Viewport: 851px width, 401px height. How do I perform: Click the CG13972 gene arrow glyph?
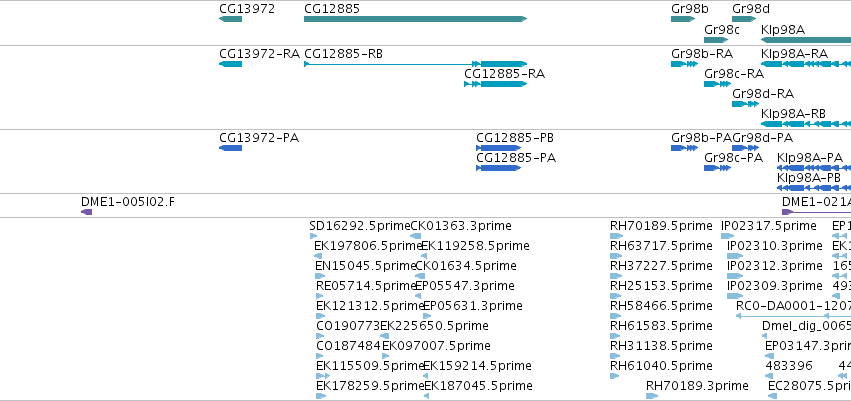point(230,19)
